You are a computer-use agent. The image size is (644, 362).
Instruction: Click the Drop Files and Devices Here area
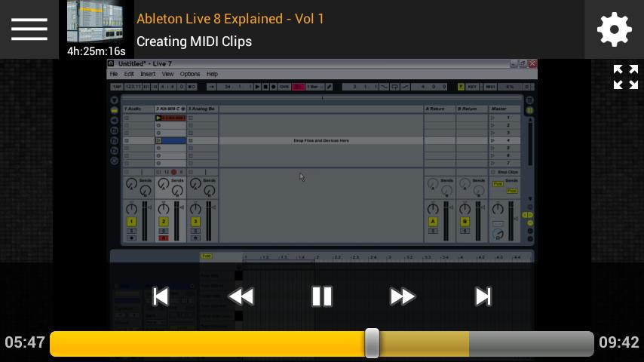[321, 140]
